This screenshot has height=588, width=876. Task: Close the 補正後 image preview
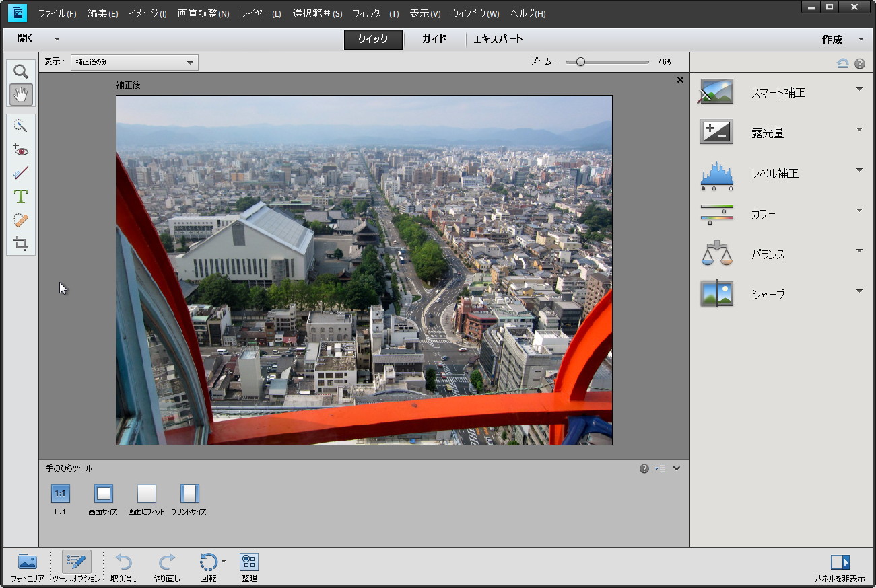click(x=680, y=79)
